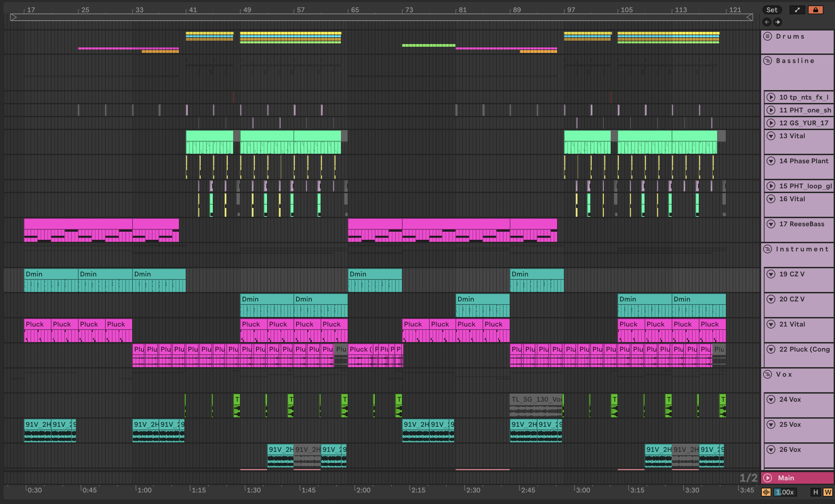Toggle the W optimize width button
The width and height of the screenshot is (835, 504).
click(x=828, y=492)
